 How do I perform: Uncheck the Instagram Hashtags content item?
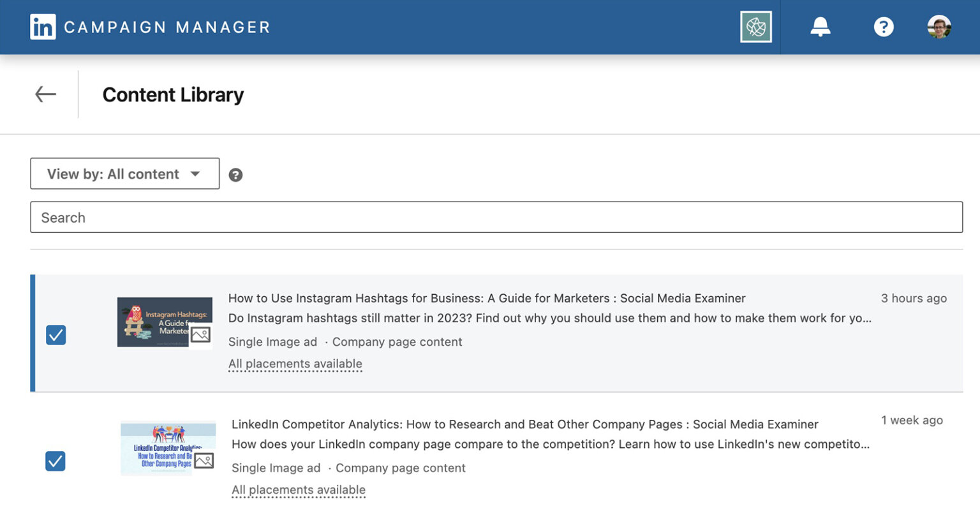(x=56, y=334)
